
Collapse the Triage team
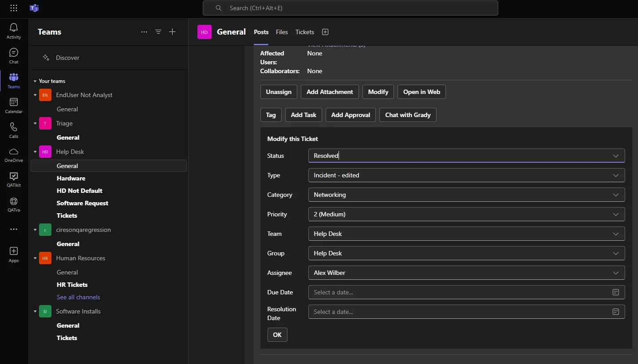point(35,123)
